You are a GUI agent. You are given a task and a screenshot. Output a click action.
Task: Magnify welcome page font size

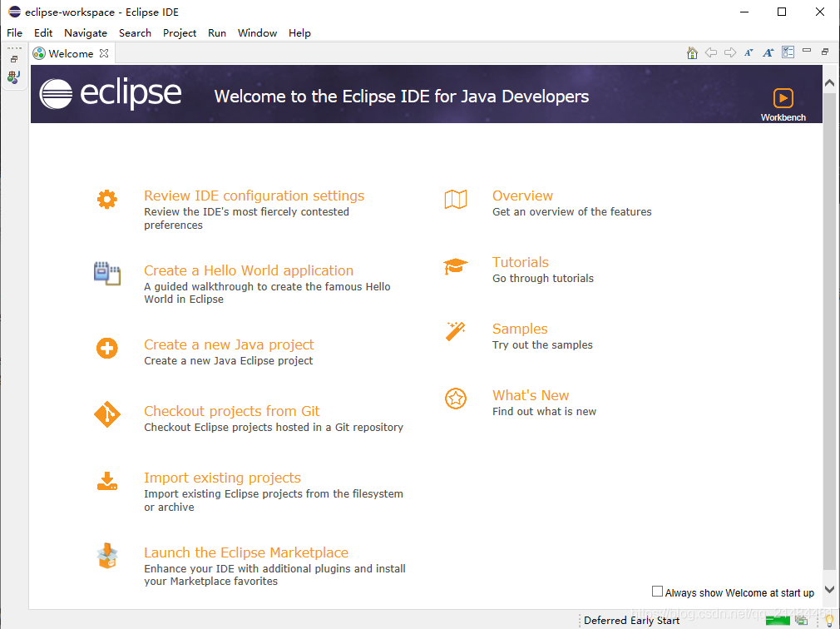[768, 52]
